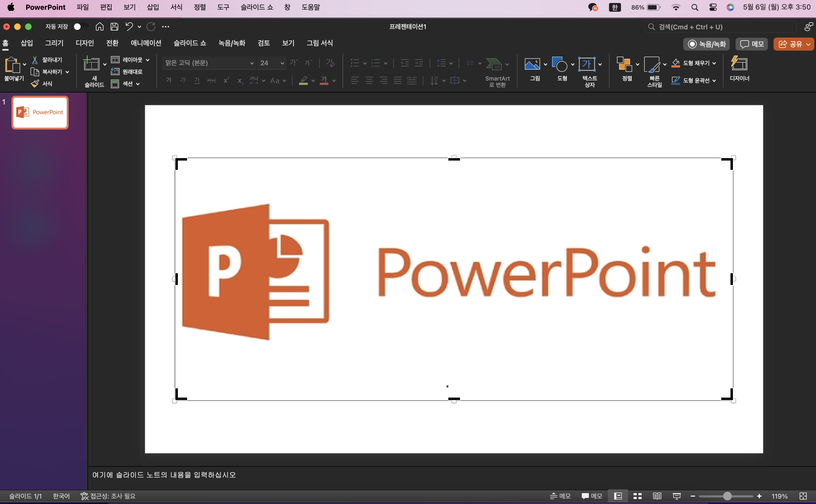Open the 파일 menu in menu bar
816x504 pixels.
(x=83, y=7)
